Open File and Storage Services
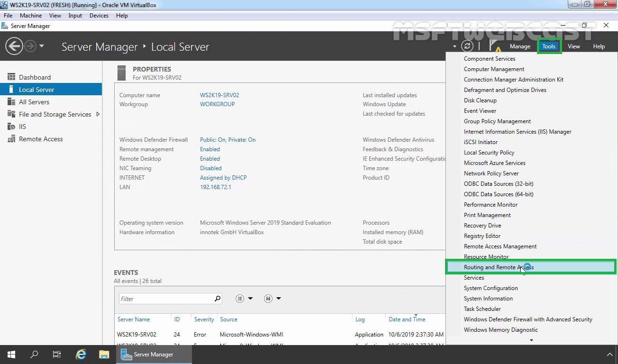Viewport: 618px width, 364px height. 54,114
